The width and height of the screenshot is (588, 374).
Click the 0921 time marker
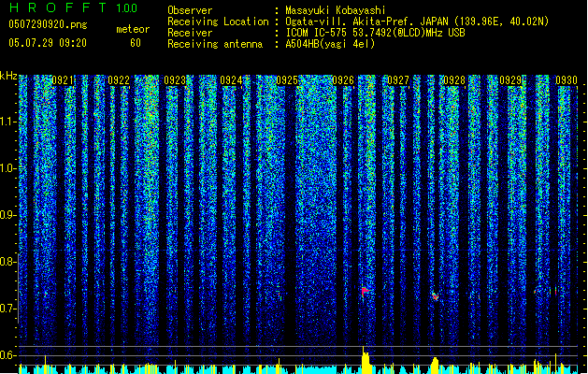(63, 80)
